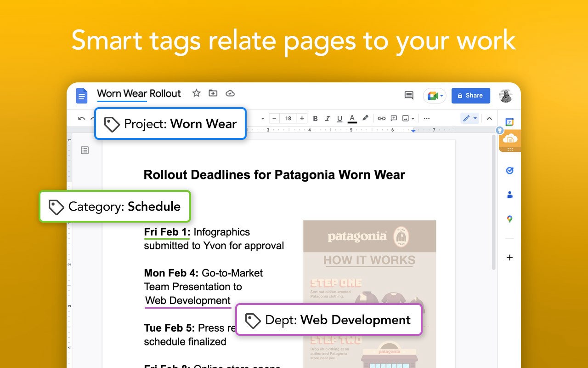Click the text 'submitted to Yvon for approval'

click(214, 246)
